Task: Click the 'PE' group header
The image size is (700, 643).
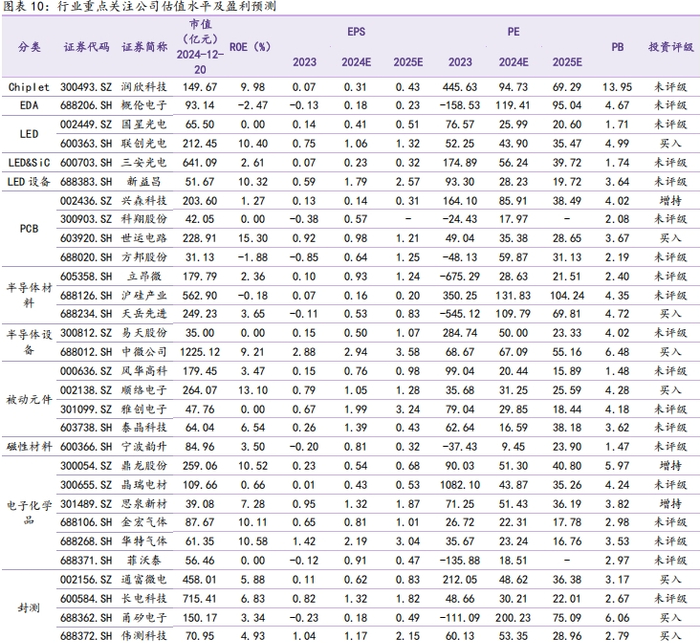Action: pos(513,32)
